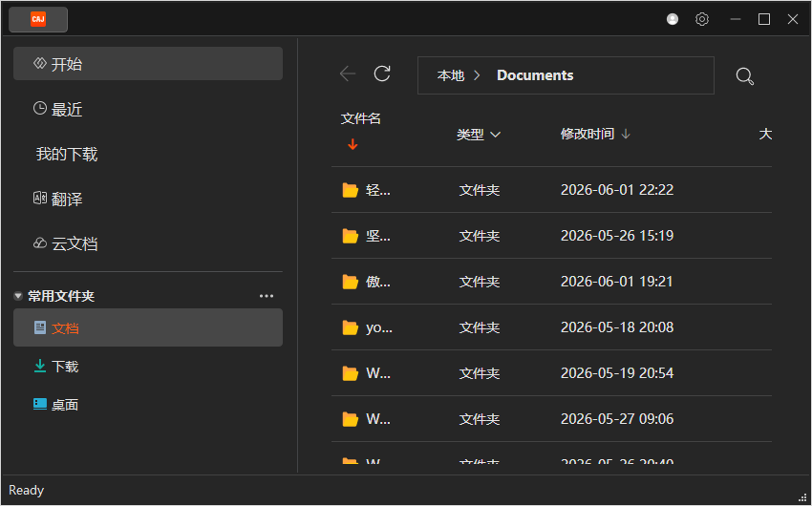Open the user account avatar
This screenshot has width=812, height=506.
pos(673,20)
